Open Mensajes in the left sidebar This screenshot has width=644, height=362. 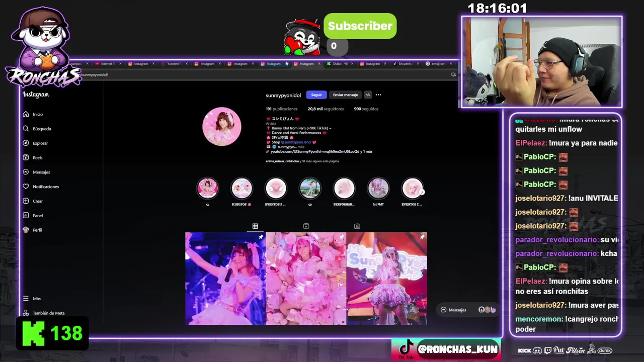pos(36,172)
